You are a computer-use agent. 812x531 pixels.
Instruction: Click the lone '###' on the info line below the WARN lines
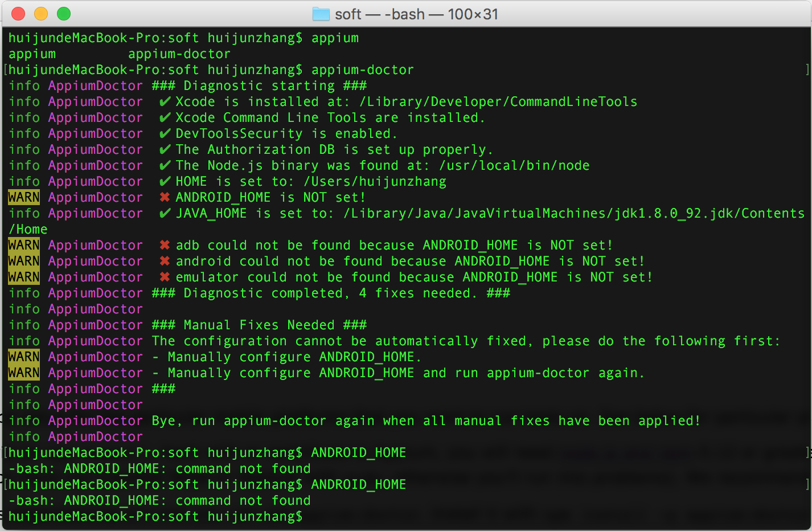point(163,389)
